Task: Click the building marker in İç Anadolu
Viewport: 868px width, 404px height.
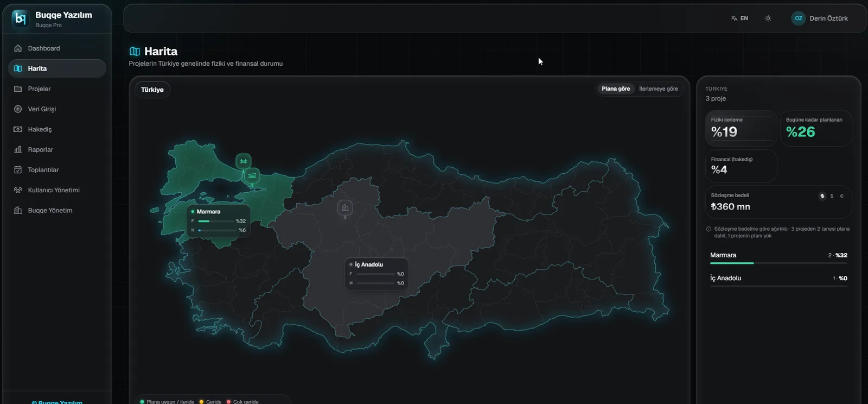Action: click(345, 207)
